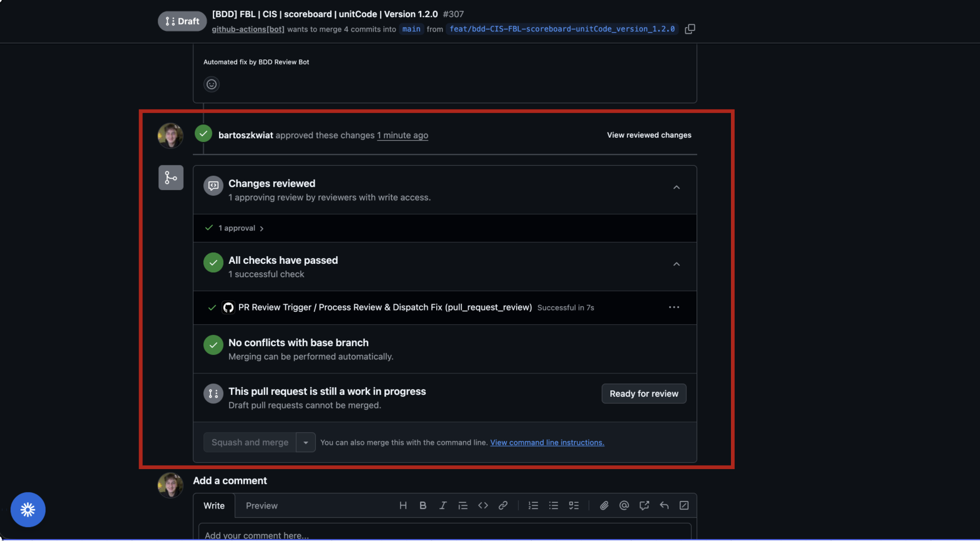Image resolution: width=980 pixels, height=541 pixels.
Task: Click the merge status git icon
Action: click(x=171, y=178)
